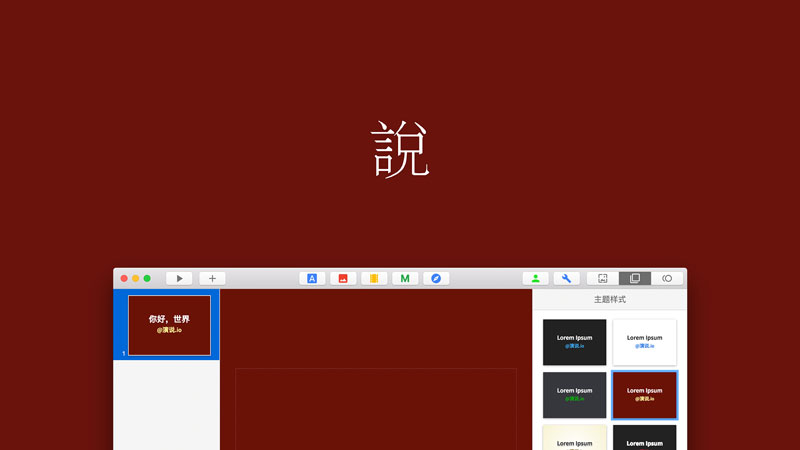Click the yellow notebook toolbar icon

[x=374, y=278]
